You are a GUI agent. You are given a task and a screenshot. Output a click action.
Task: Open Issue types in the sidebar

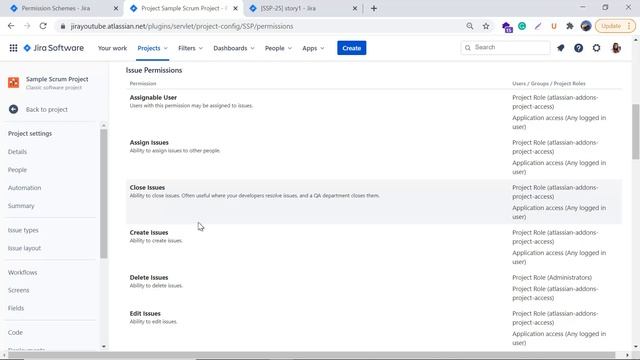(x=23, y=230)
